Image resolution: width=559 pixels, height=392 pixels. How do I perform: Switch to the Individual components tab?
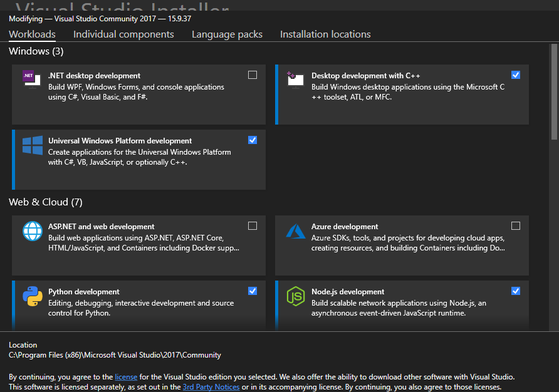click(x=123, y=34)
